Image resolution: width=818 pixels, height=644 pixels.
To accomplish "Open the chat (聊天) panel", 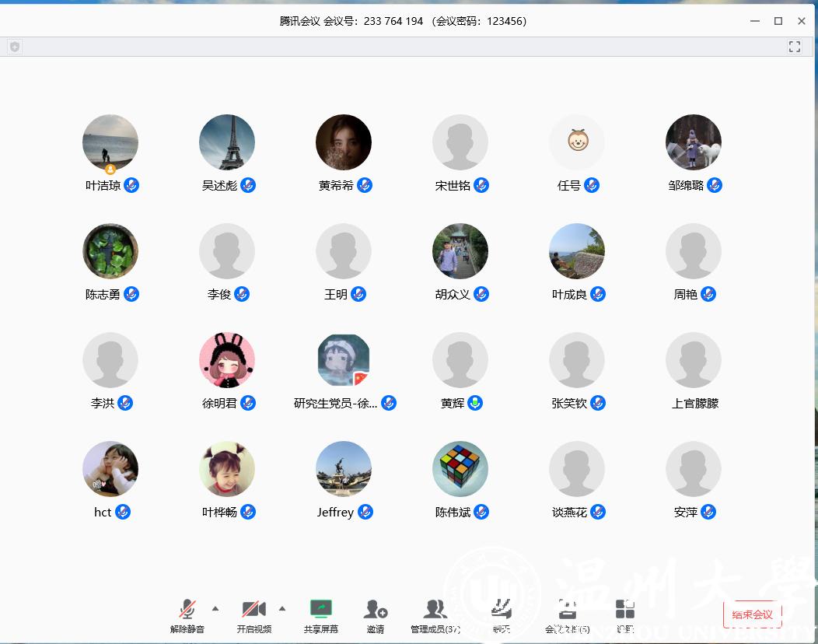I will [x=502, y=611].
